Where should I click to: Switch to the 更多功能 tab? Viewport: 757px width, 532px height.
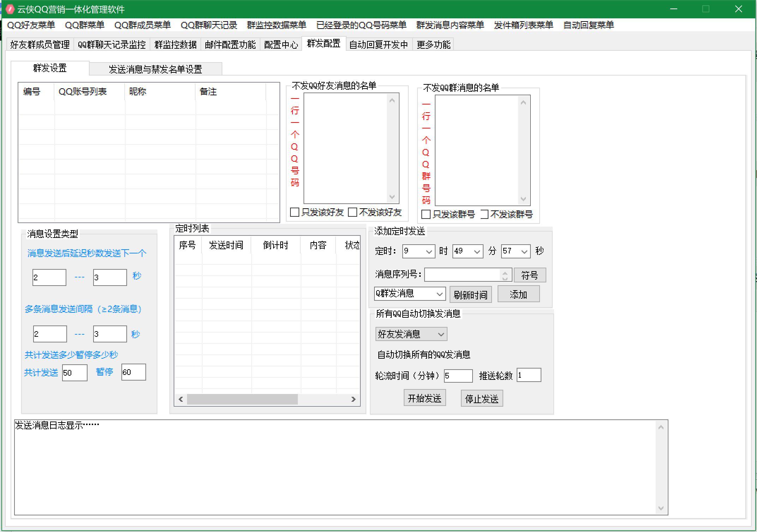tap(433, 44)
